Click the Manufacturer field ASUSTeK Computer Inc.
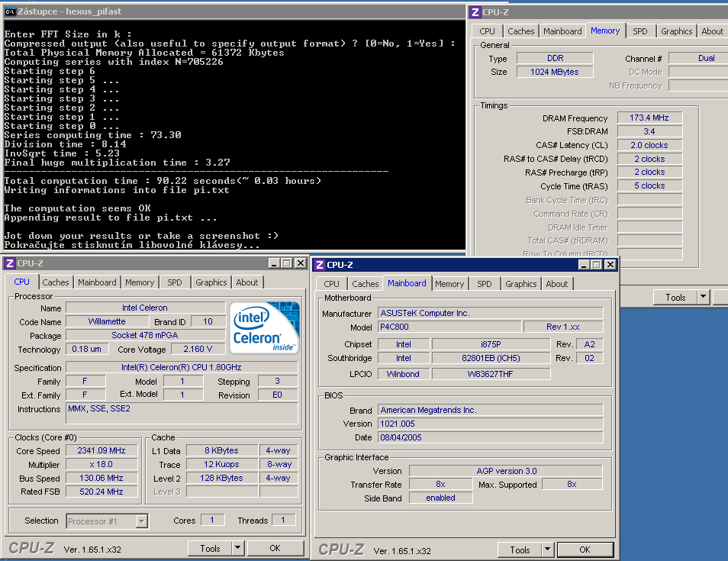The height and width of the screenshot is (561, 728). pos(490,313)
